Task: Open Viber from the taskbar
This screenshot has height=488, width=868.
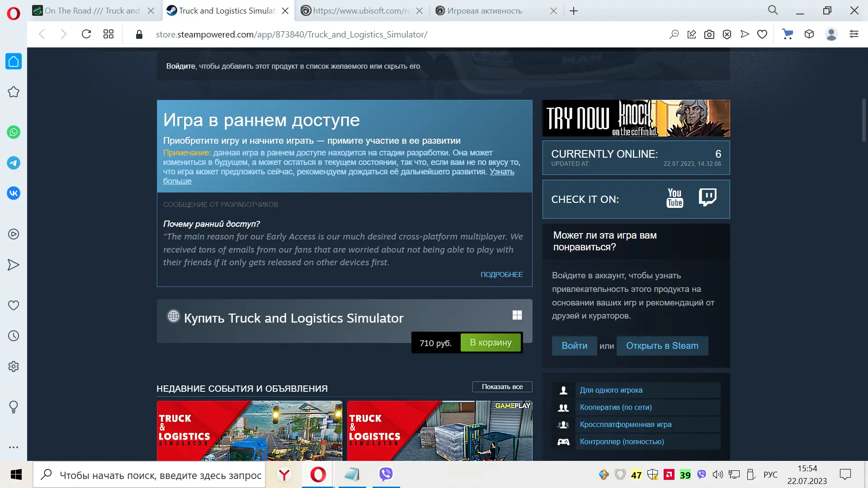Action: pyautogui.click(x=386, y=474)
